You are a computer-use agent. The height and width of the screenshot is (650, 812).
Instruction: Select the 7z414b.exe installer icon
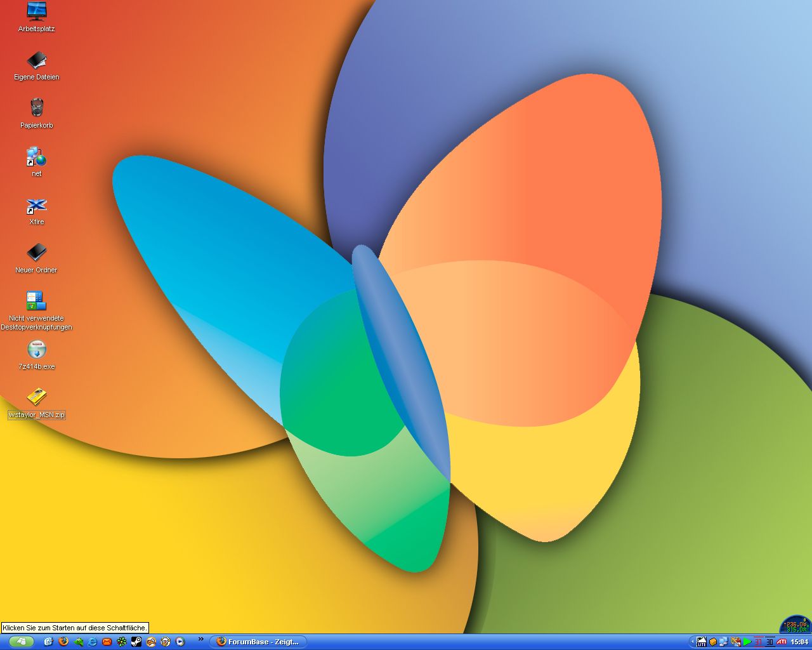click(x=36, y=355)
